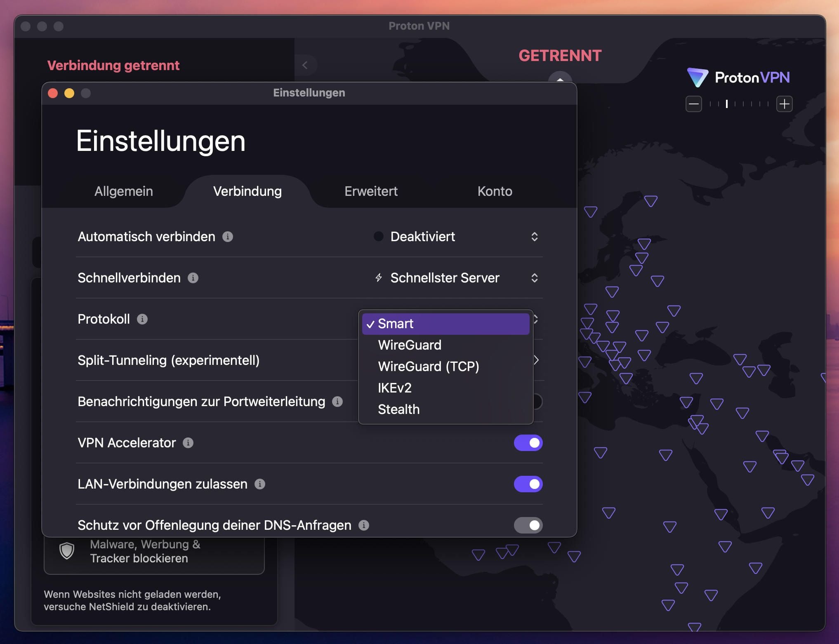Screen dimensions: 839x644
Task: Switch to Konto tab
Action: point(495,191)
